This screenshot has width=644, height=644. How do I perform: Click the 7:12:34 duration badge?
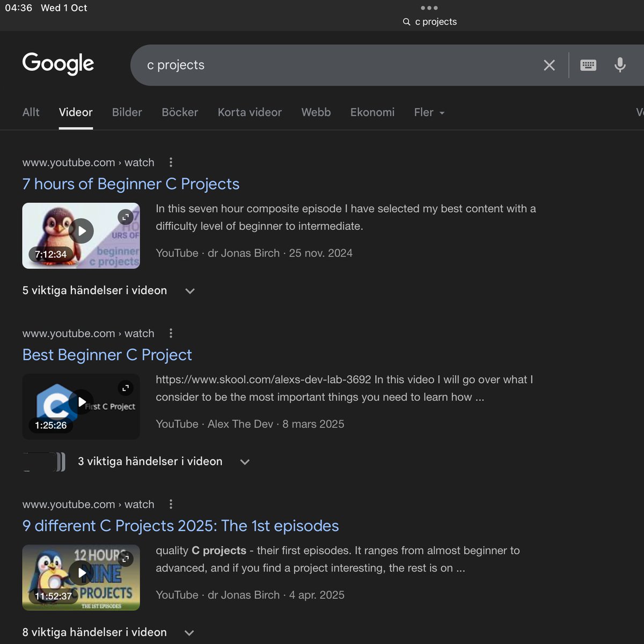coord(51,254)
